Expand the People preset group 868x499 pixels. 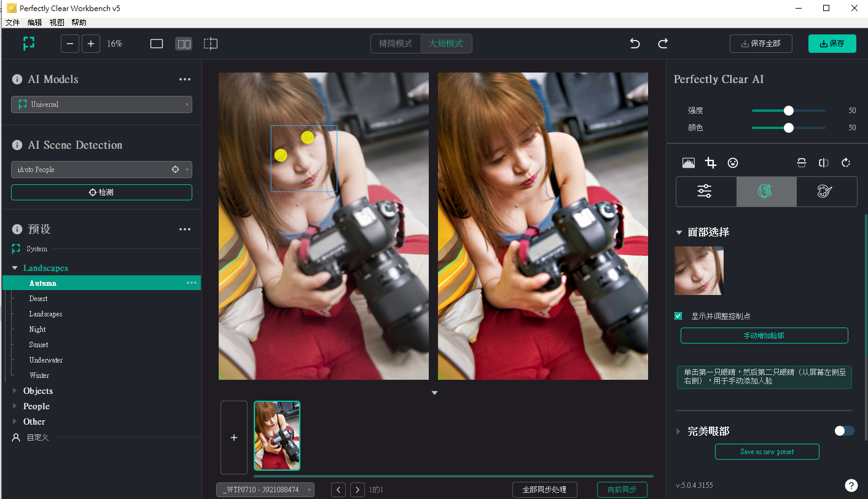(x=36, y=406)
